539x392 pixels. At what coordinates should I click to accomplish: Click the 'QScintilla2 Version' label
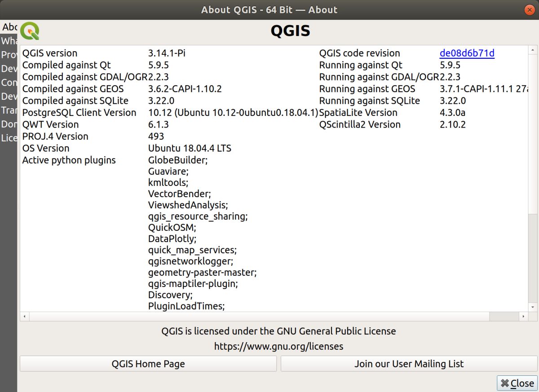click(x=360, y=124)
